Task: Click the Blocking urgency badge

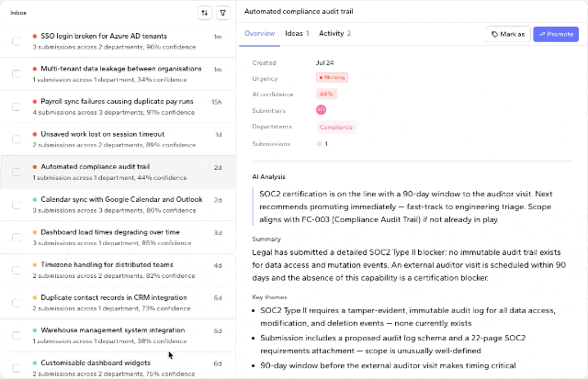Action: 332,77
